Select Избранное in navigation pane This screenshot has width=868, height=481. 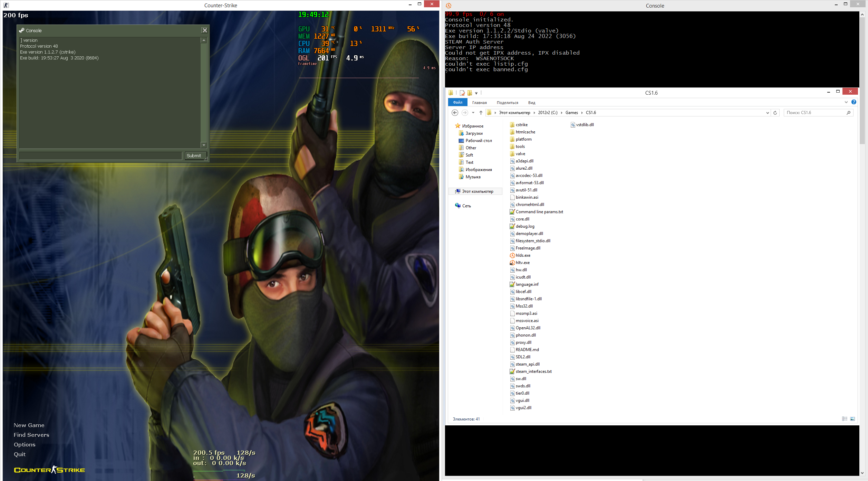(472, 126)
